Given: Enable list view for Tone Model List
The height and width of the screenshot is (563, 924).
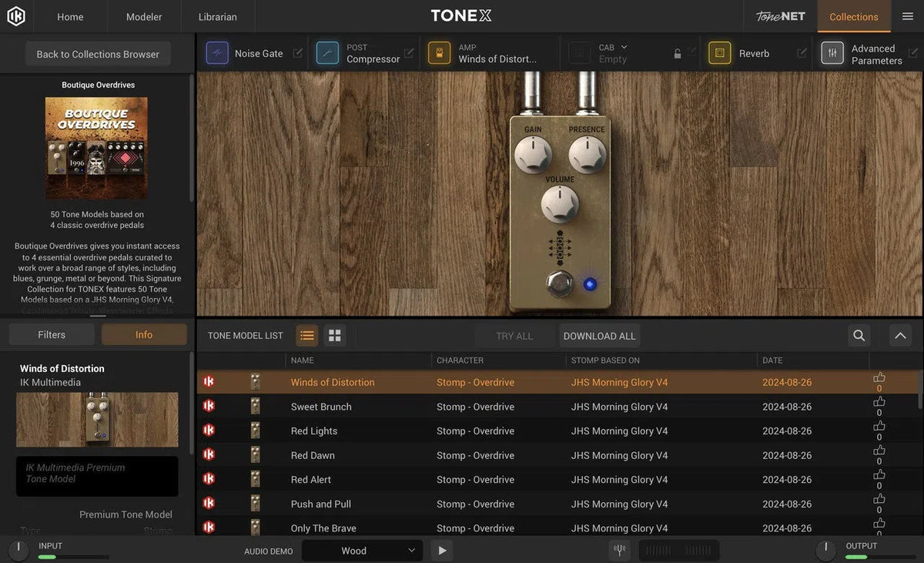Looking at the screenshot, I should tap(307, 335).
